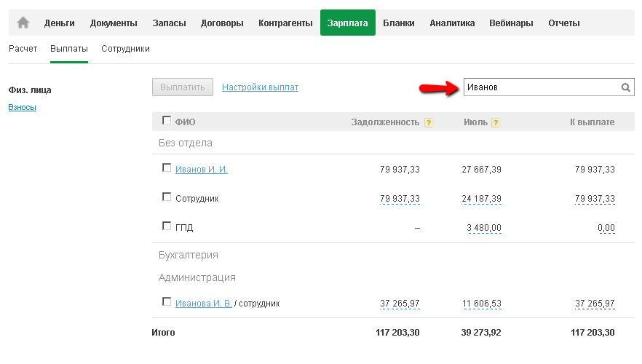Open the Аналитика menu
Screen dimensions: 642x364
pyautogui.click(x=452, y=23)
